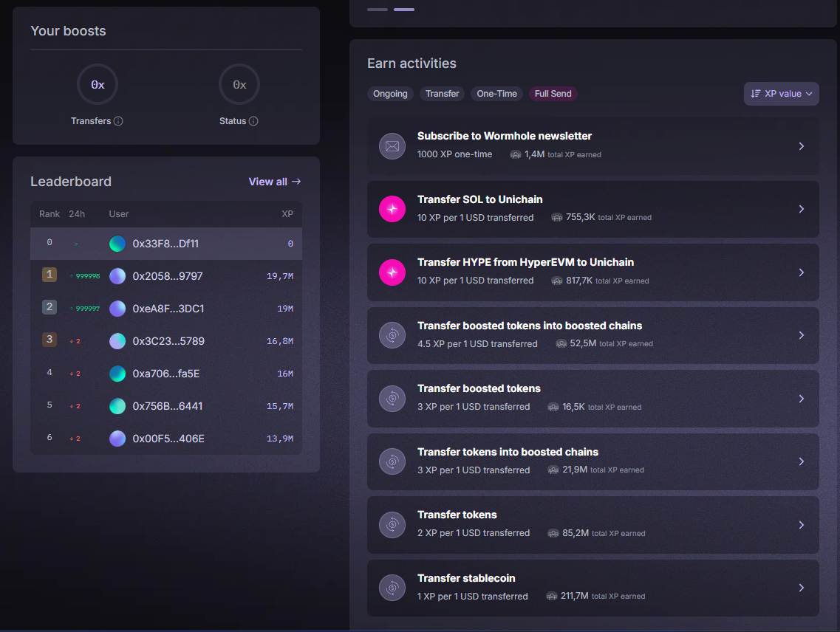This screenshot has width=840, height=632.
Task: Click the avatar of user 0x2058...9797
Action: coord(117,276)
